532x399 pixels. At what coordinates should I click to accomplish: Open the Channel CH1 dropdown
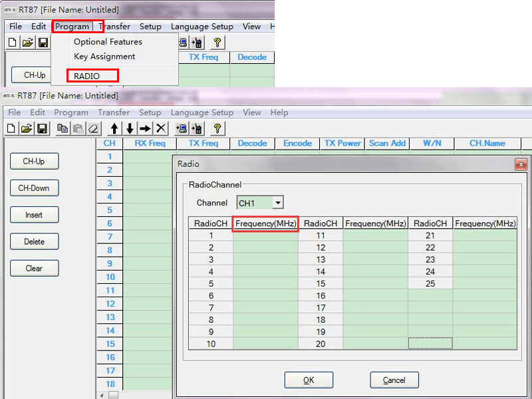[x=278, y=203]
